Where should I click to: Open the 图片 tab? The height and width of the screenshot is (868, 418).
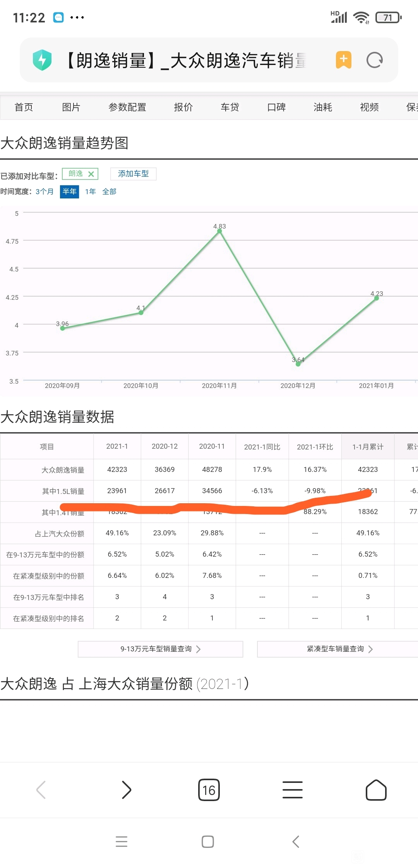click(x=71, y=107)
